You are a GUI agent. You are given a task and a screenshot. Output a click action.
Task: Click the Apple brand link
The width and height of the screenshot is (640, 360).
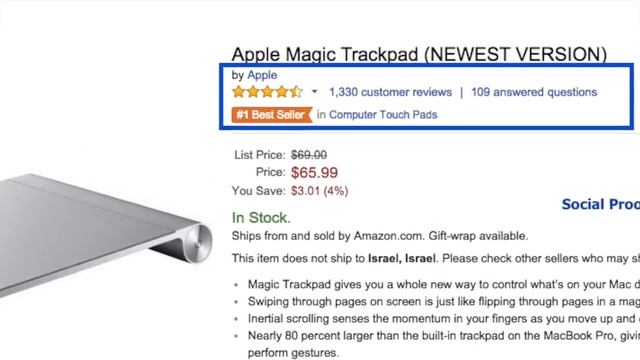tap(262, 75)
